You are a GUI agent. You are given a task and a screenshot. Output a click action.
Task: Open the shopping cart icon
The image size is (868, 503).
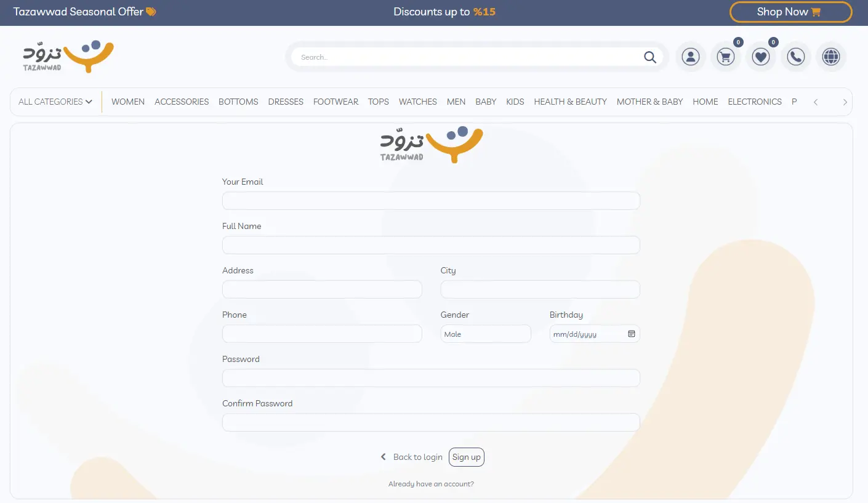coord(726,57)
